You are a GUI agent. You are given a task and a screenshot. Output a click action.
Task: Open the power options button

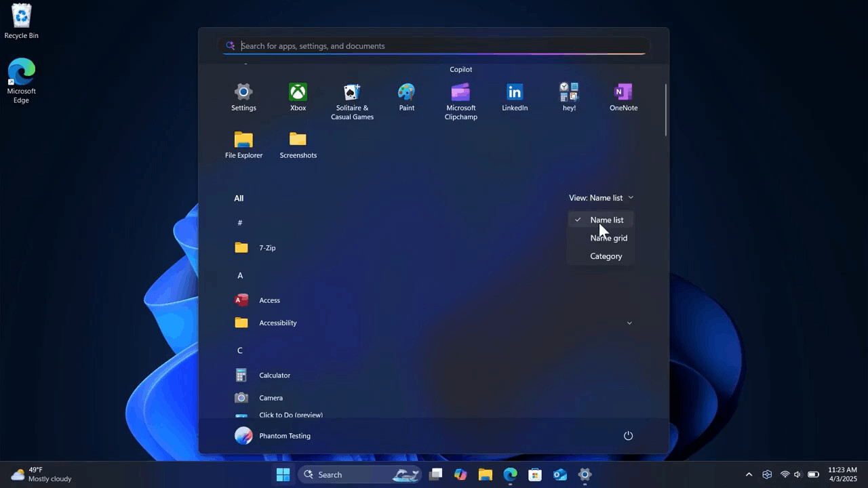click(628, 436)
